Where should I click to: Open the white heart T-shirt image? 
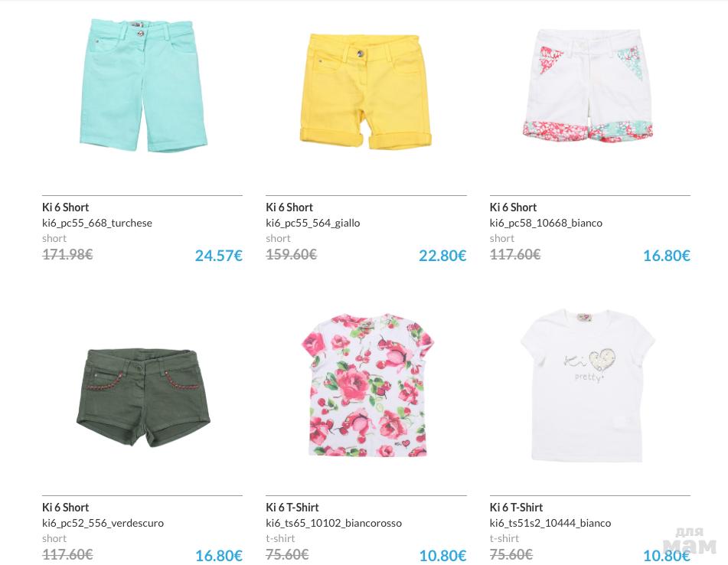[589, 385]
